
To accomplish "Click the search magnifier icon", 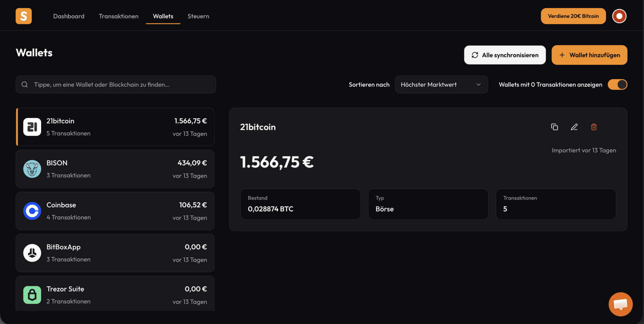I will pos(25,85).
